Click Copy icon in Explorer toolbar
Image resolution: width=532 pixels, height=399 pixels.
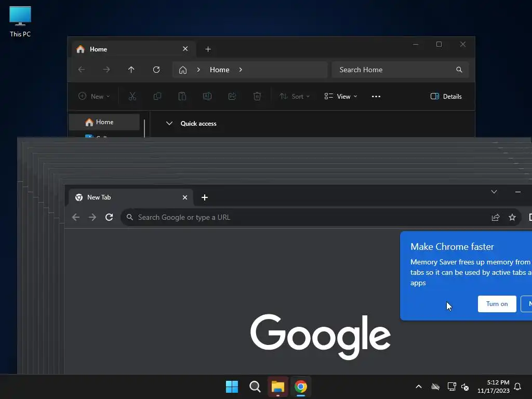coord(157,96)
